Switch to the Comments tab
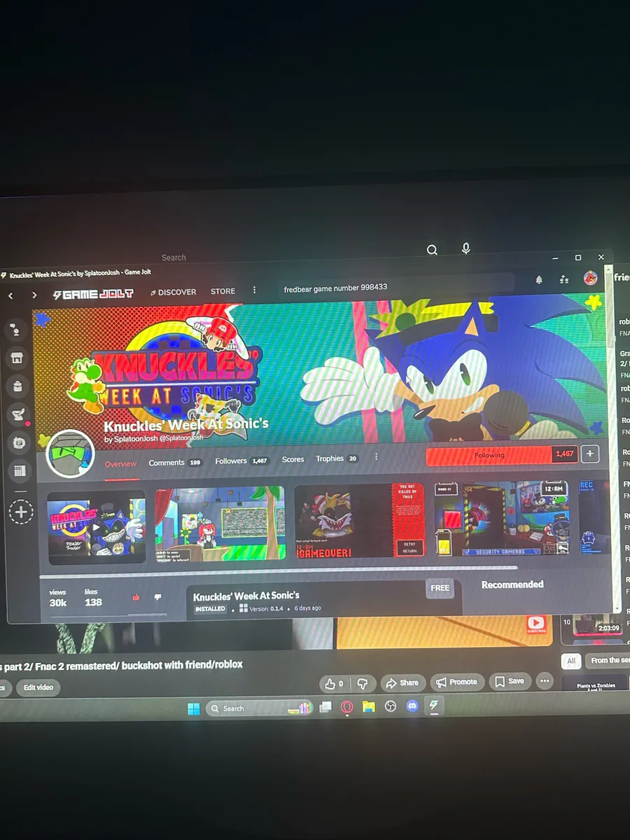The height and width of the screenshot is (840, 630). [174, 463]
